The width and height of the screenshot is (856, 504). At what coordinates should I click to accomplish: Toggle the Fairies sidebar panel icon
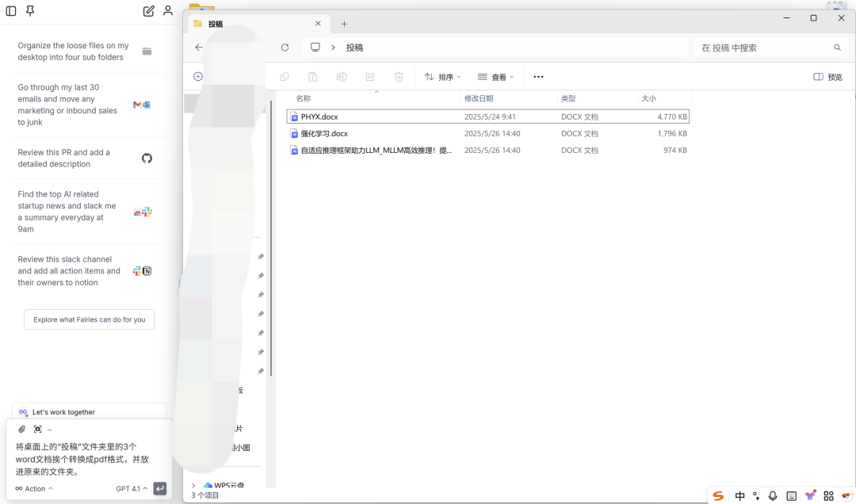pyautogui.click(x=11, y=11)
